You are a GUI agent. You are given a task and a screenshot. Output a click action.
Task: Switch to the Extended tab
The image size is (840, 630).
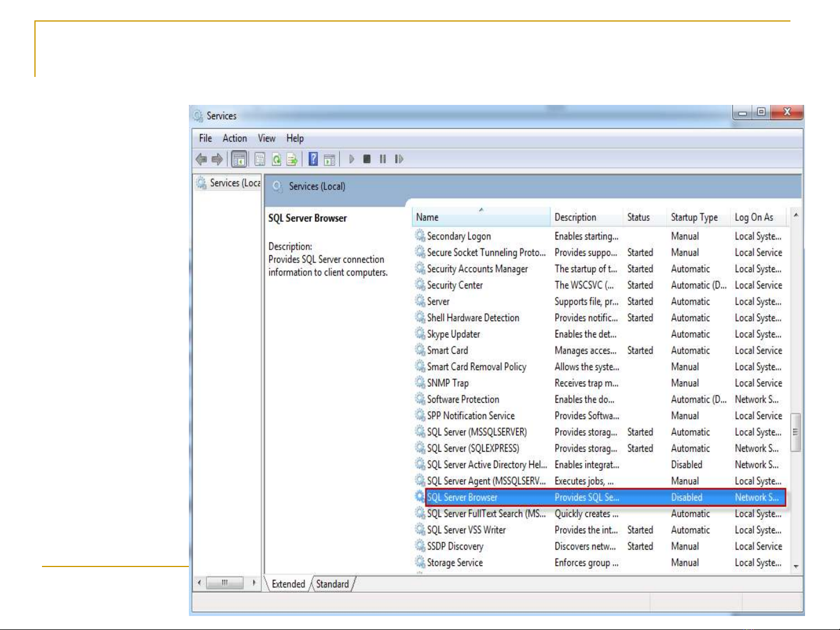click(x=288, y=584)
